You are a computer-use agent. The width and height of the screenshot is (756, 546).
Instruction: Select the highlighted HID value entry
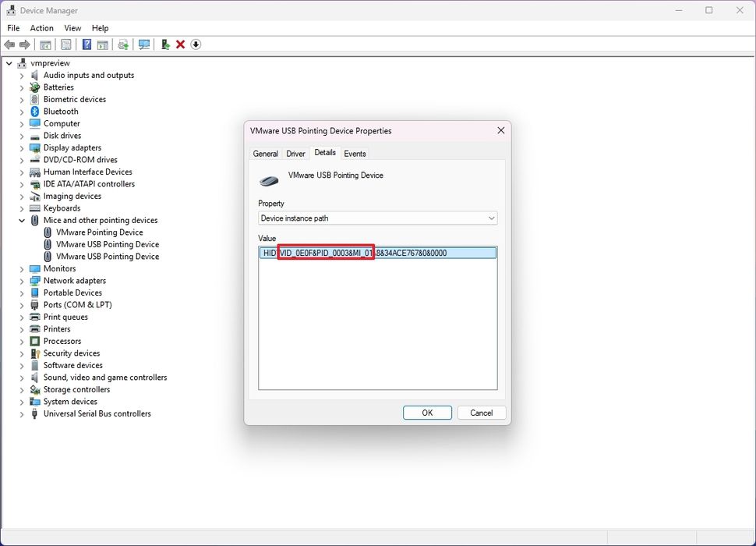tap(377, 252)
